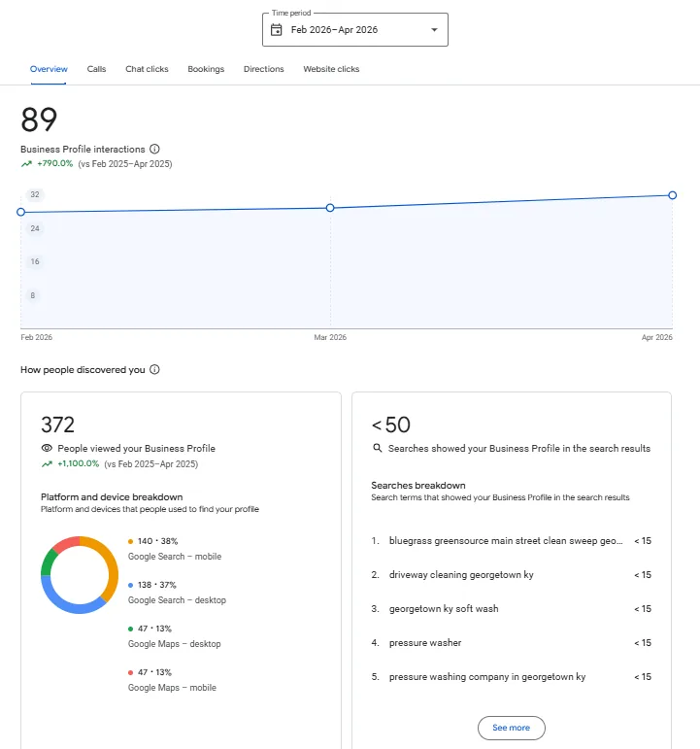Click 'Platform and device breakdown' heading

point(112,496)
